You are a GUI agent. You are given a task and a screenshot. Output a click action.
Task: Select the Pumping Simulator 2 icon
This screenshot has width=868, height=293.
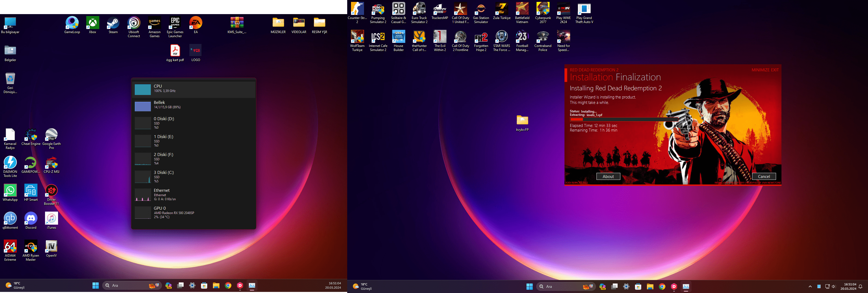click(x=378, y=13)
